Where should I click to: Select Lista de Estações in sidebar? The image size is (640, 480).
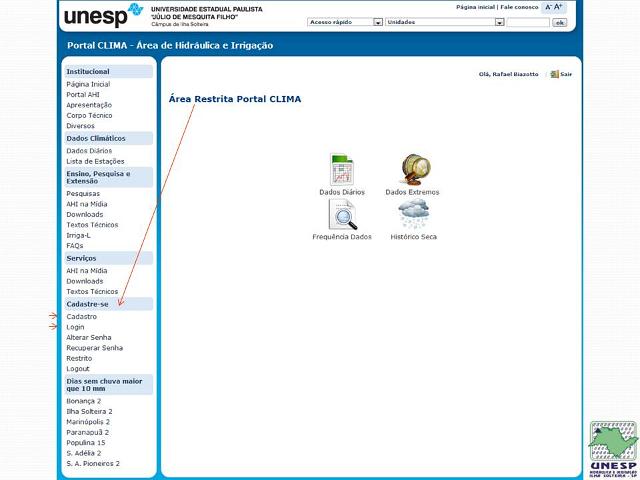coord(95,161)
